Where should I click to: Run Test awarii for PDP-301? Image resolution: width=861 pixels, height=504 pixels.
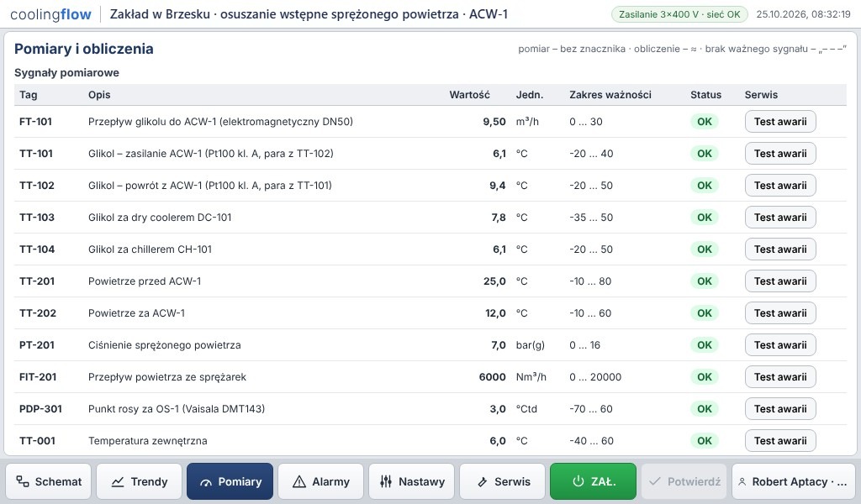(x=780, y=408)
